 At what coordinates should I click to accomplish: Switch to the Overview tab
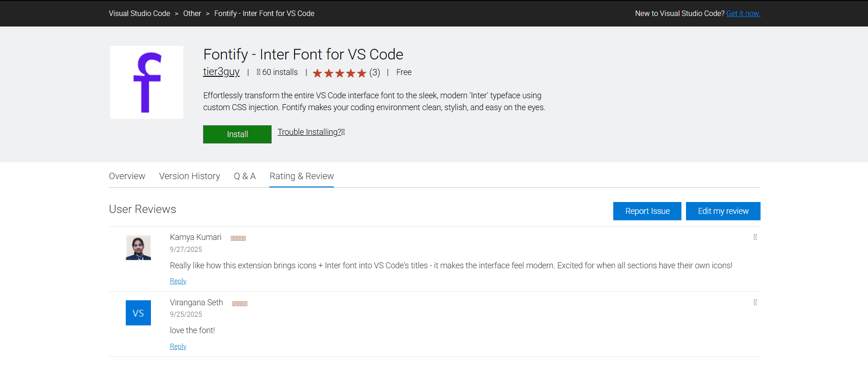[127, 176]
